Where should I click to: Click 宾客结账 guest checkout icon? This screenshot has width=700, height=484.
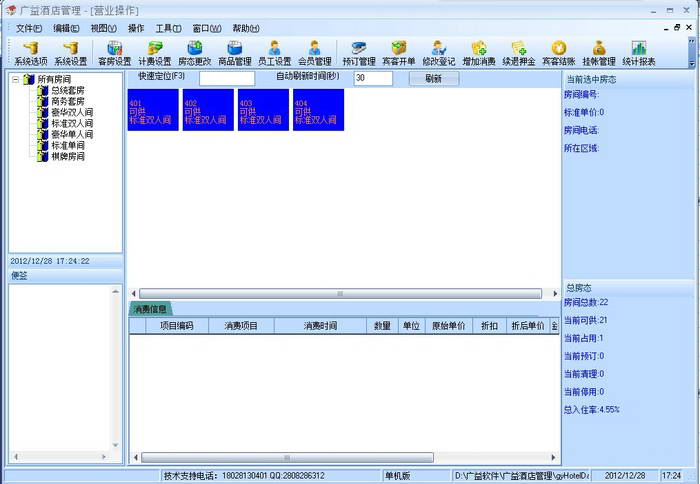(x=559, y=54)
